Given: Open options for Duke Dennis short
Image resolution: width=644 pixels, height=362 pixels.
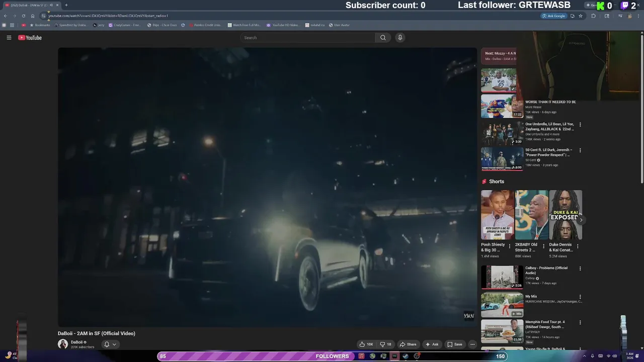Looking at the screenshot, I should (578, 246).
